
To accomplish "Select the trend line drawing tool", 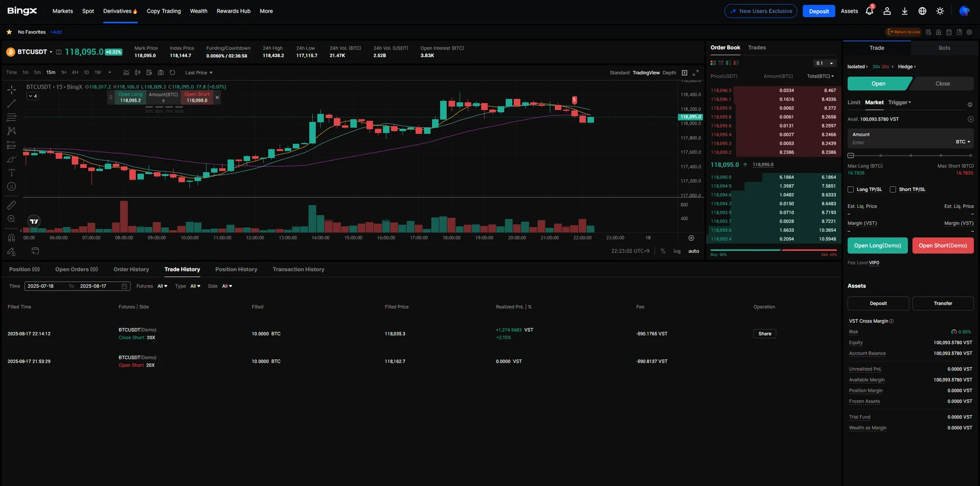I will [x=11, y=104].
